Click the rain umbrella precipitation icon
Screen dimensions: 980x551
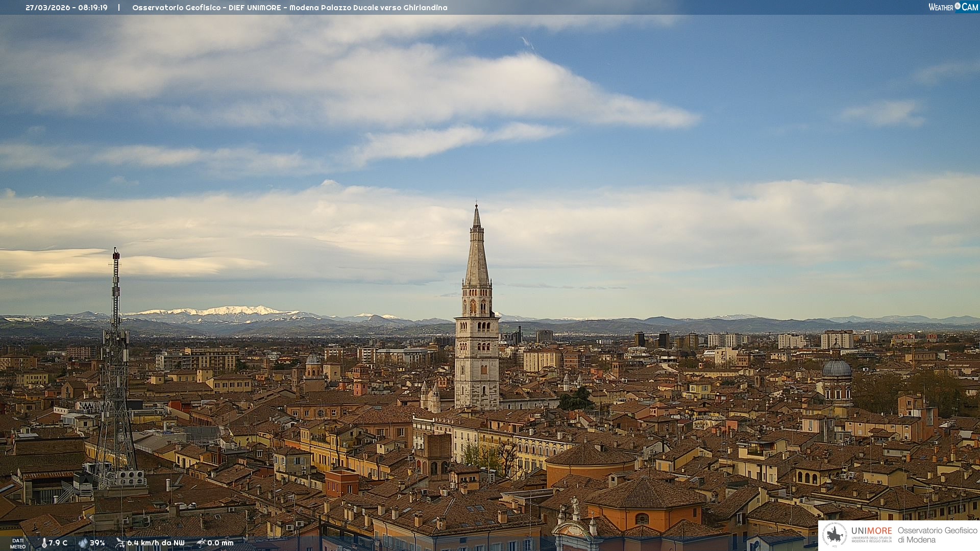click(201, 543)
